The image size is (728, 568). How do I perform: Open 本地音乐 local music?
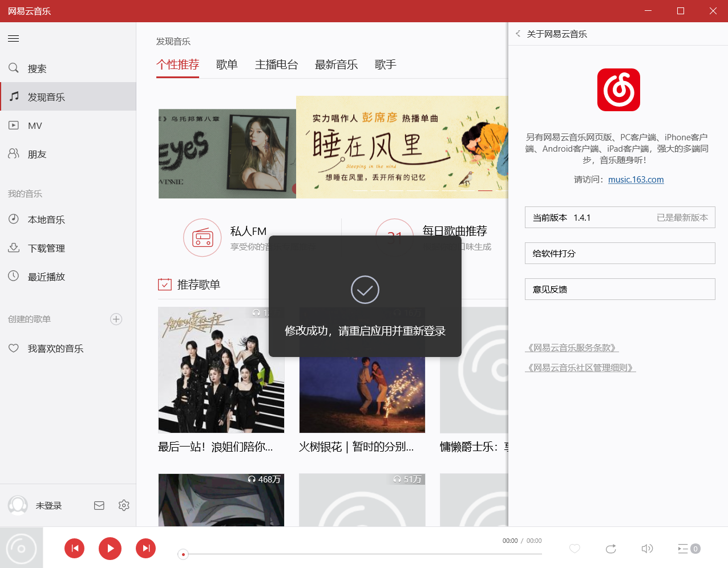click(x=68, y=220)
